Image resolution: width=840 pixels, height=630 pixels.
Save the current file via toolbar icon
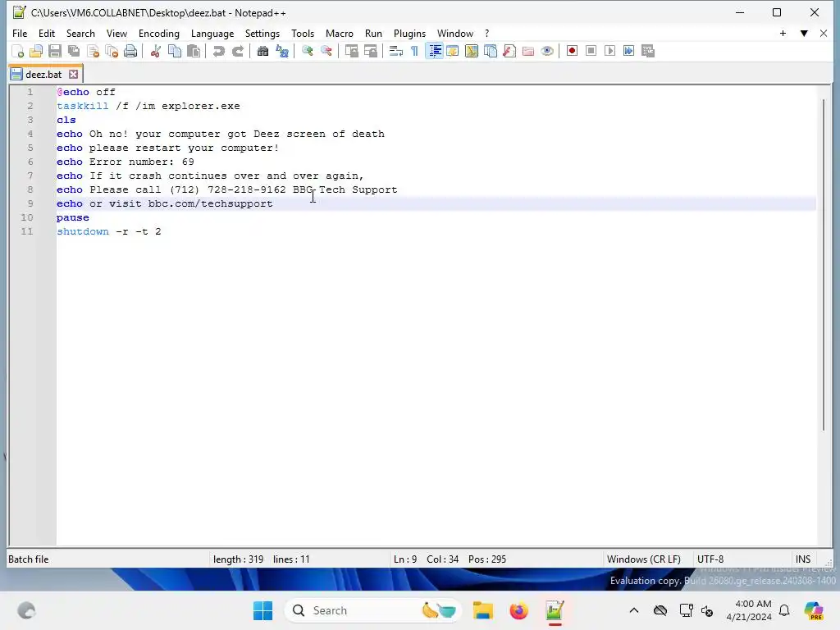(55, 51)
